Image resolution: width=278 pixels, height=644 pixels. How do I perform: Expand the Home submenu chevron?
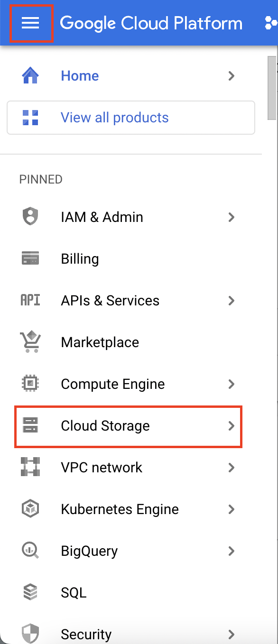pos(232,76)
